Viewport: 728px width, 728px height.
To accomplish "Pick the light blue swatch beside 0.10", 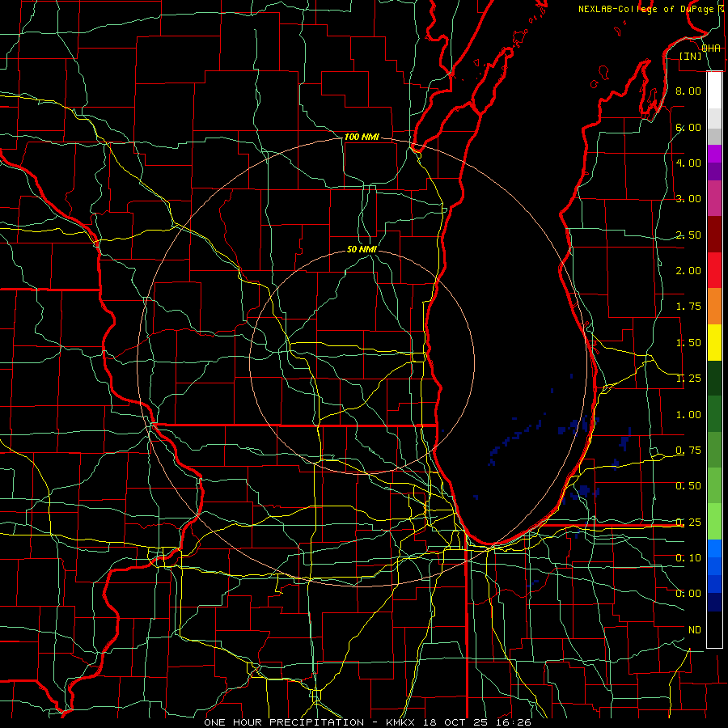I will [x=714, y=548].
